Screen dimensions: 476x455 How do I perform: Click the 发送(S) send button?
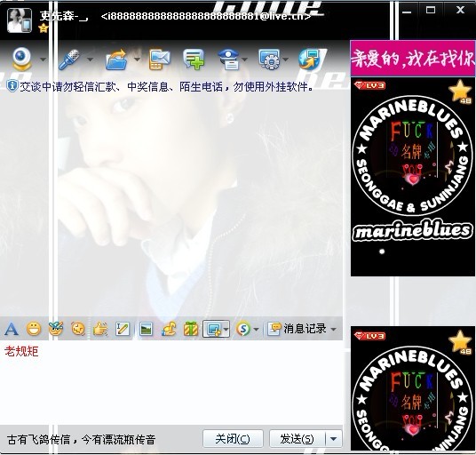pyautogui.click(x=297, y=439)
